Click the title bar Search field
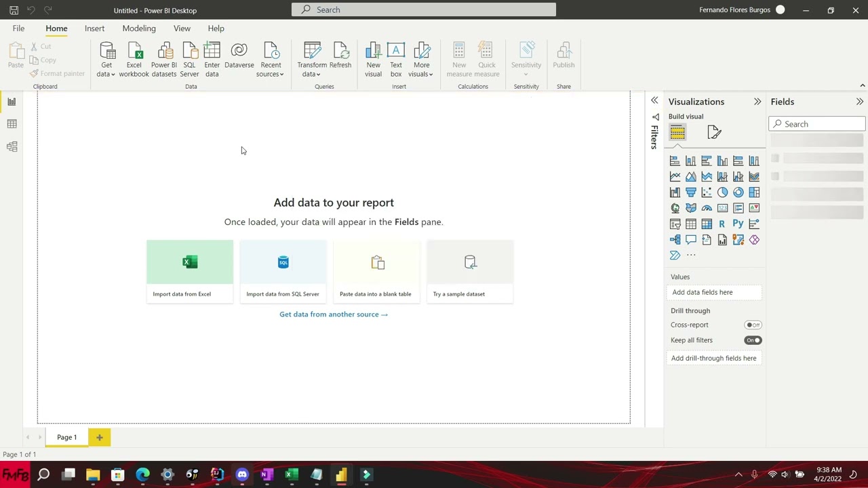The width and height of the screenshot is (868, 488). tap(424, 9)
